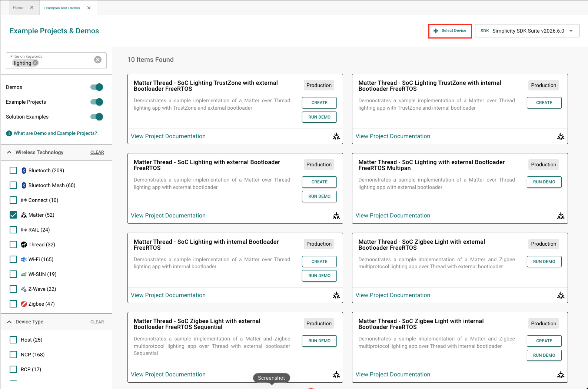Toggle the Solution Examples switch
Viewport: 588px width, 389px height.
[x=97, y=117]
